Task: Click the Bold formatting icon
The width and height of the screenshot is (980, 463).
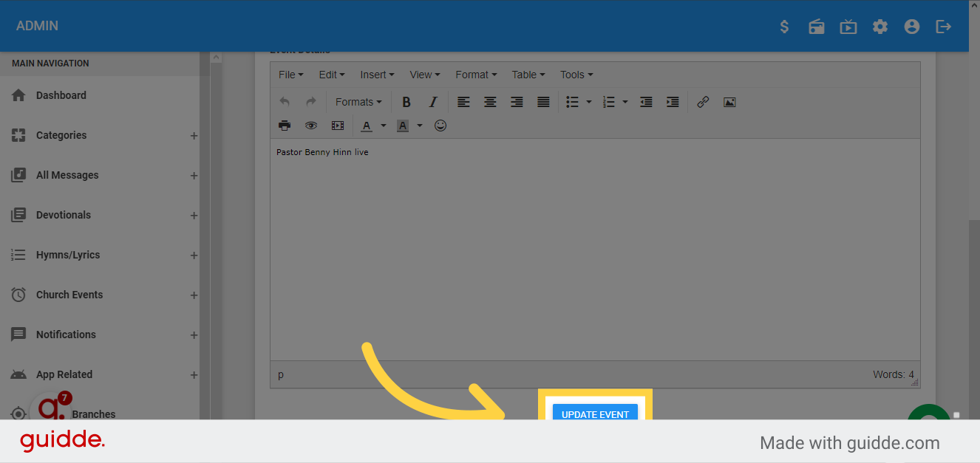Action: coord(406,102)
